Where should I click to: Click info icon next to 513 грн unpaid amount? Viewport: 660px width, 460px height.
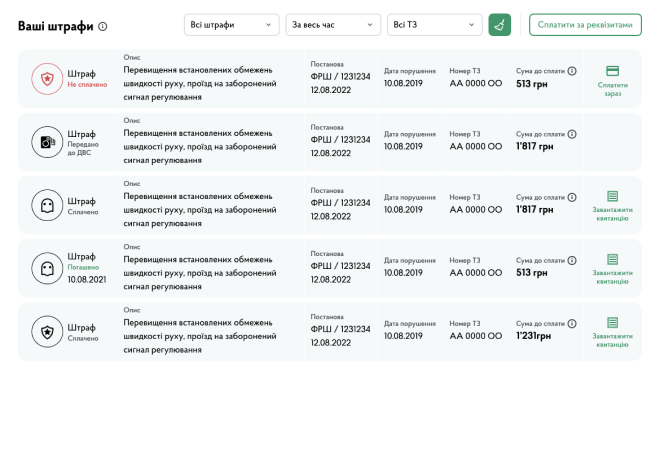572,71
